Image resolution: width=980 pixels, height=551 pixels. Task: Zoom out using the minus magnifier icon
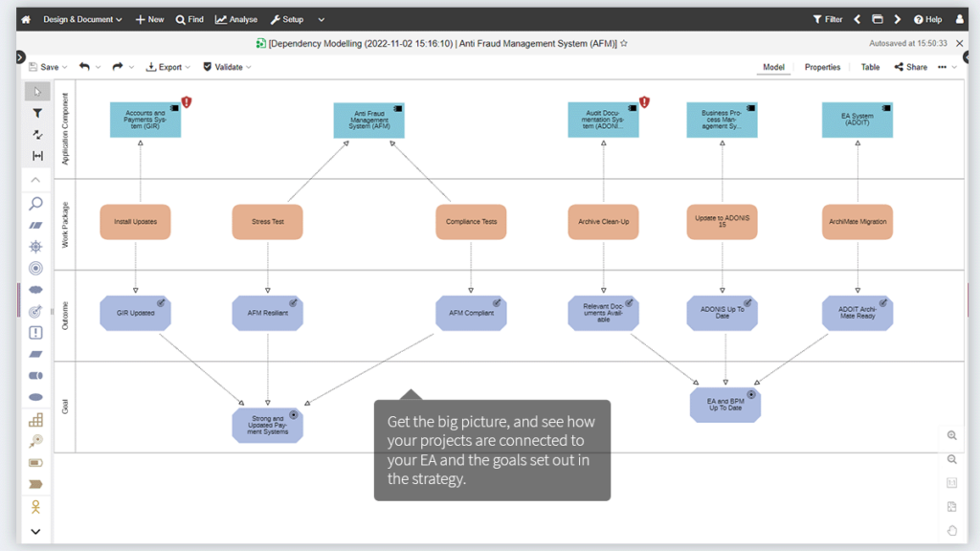952,459
